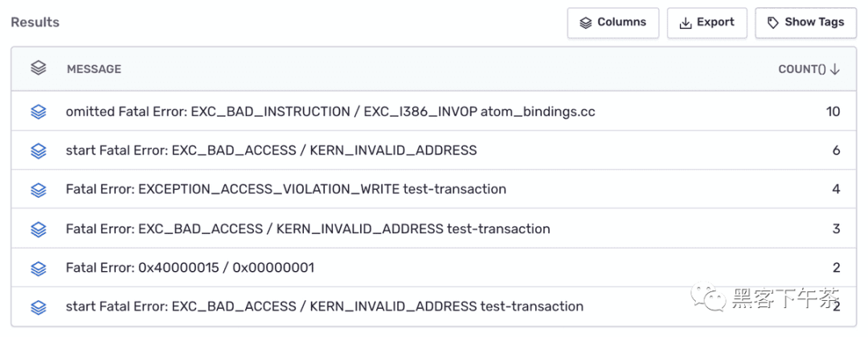Open stack icon for EXCEPTION_ACCESS_VIOLATION_WRITE row
This screenshot has height=337, width=868.
pos(39,190)
